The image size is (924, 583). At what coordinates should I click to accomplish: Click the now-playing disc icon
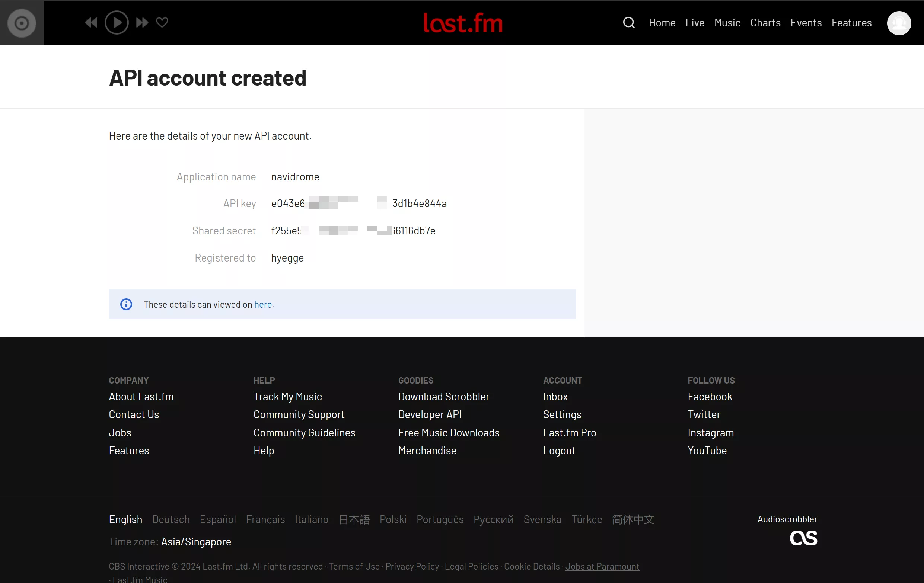(22, 23)
